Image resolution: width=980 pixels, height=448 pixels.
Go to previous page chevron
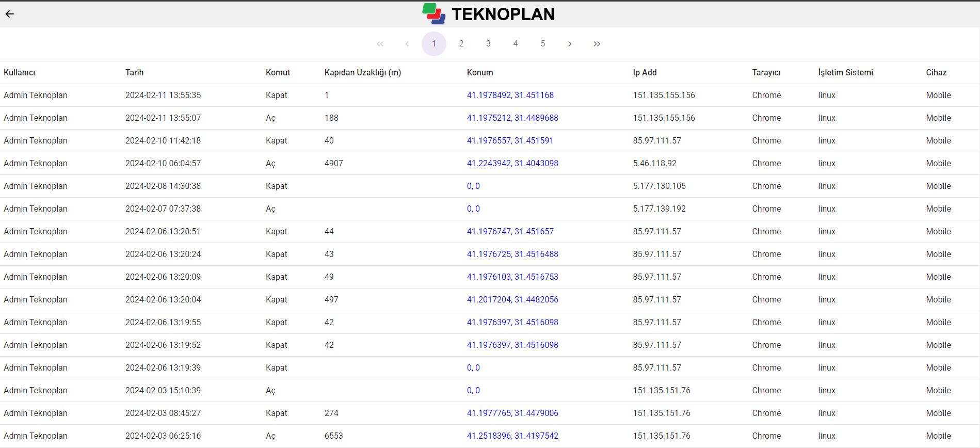click(x=407, y=44)
